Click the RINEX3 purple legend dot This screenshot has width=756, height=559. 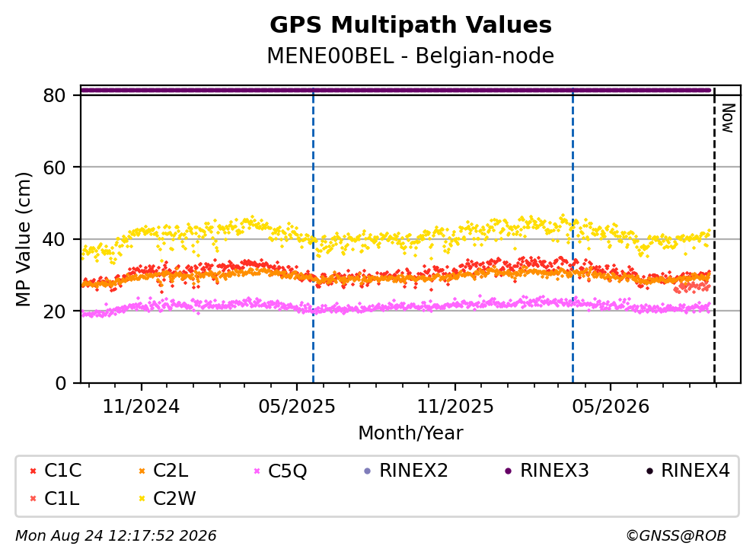[508, 471]
